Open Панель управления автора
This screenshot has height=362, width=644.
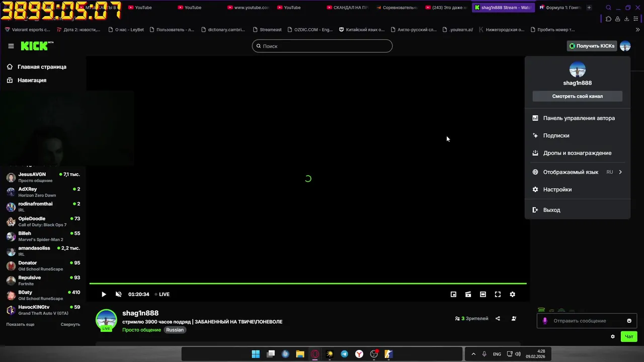[578, 118]
